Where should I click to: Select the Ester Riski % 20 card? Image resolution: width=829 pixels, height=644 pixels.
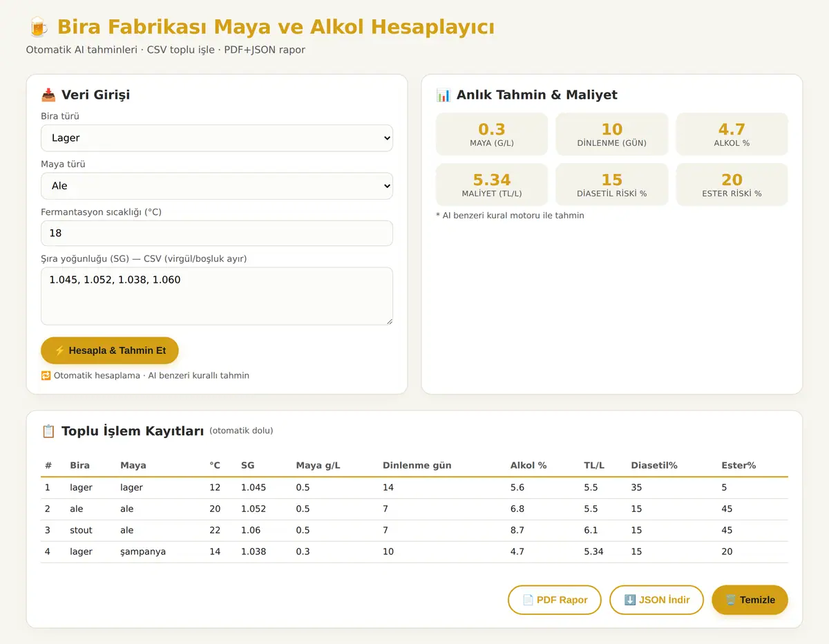coord(732,184)
